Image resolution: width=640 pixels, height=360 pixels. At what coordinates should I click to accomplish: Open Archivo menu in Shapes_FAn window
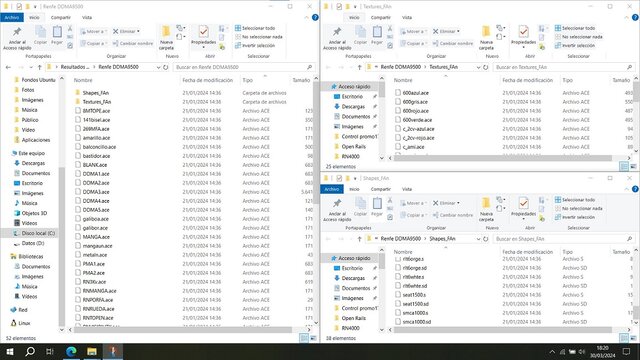point(332,189)
